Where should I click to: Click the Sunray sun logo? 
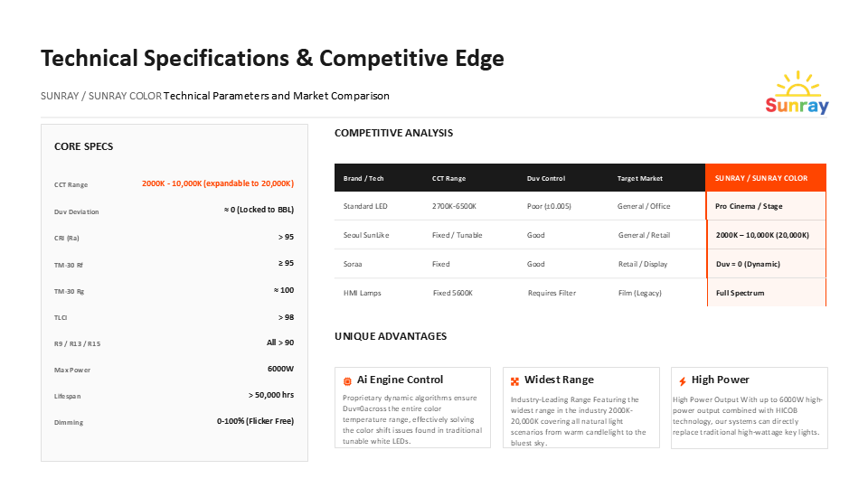797,93
